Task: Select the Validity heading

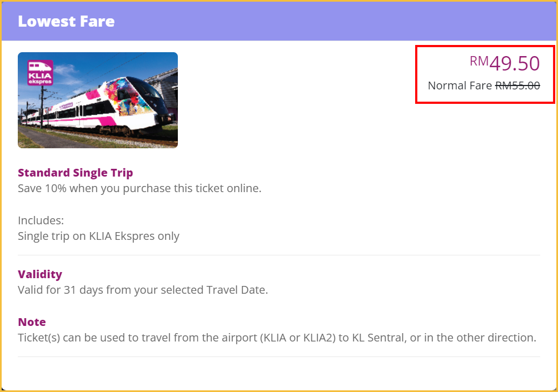Action: (40, 274)
